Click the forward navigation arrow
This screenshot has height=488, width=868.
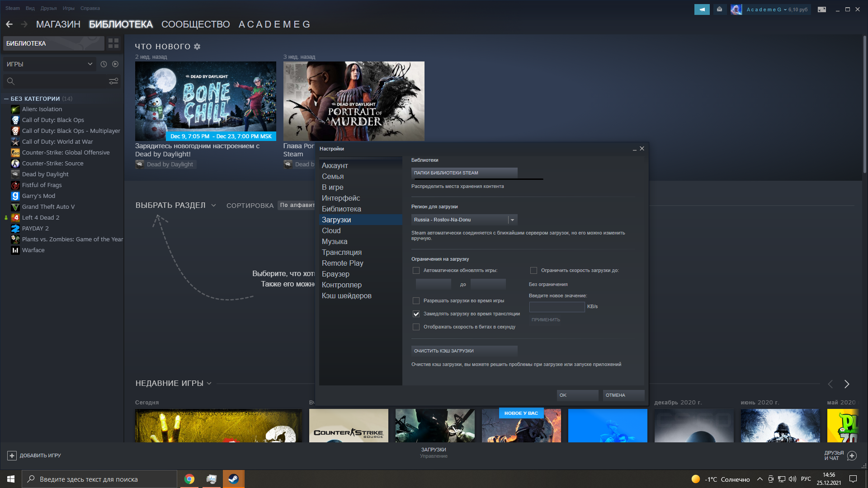[x=24, y=24]
